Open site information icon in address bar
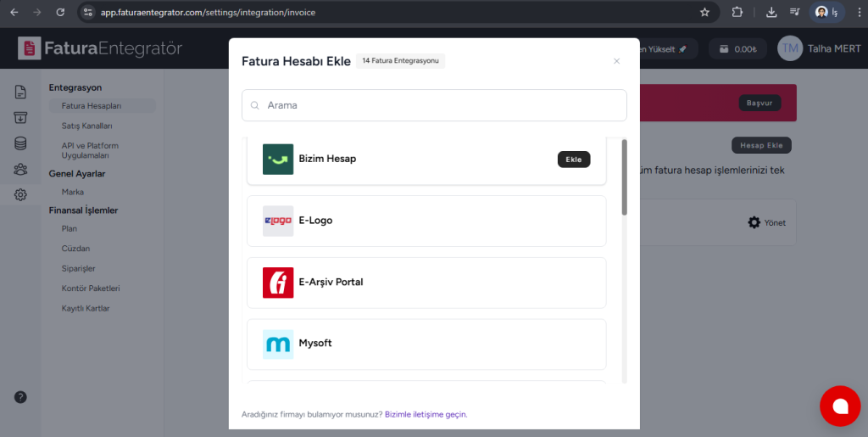The width and height of the screenshot is (868, 437). click(x=88, y=12)
